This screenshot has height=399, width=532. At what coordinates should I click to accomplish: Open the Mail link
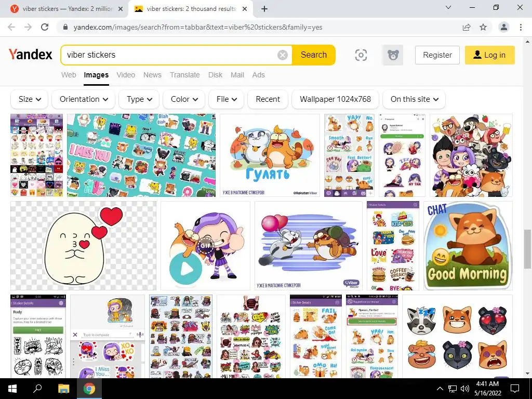pos(237,75)
